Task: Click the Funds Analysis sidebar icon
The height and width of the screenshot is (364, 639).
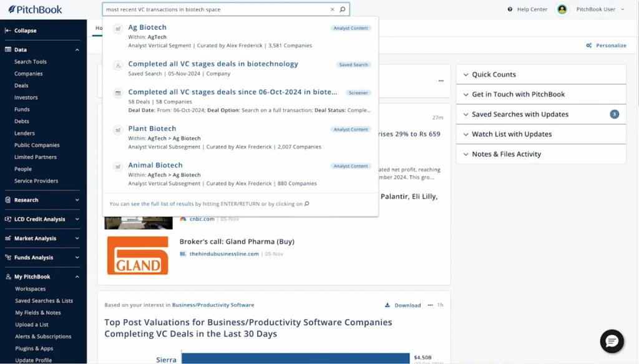Action: point(8,257)
